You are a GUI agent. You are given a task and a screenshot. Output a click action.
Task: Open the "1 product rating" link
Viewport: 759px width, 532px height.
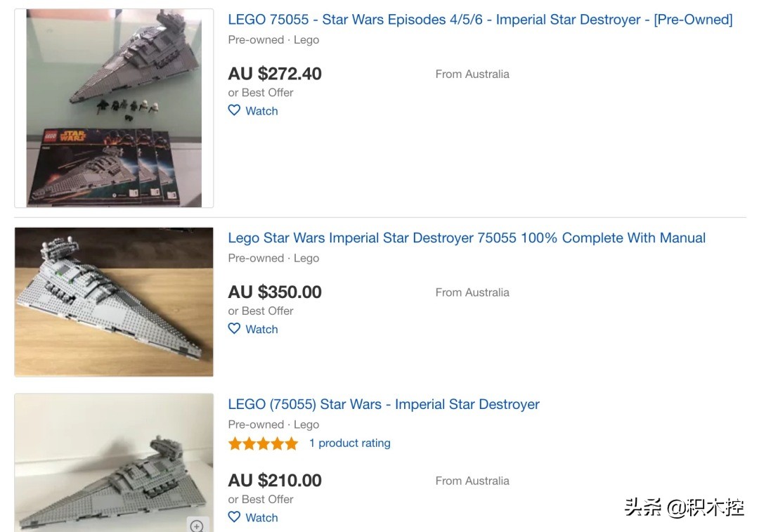[350, 443]
